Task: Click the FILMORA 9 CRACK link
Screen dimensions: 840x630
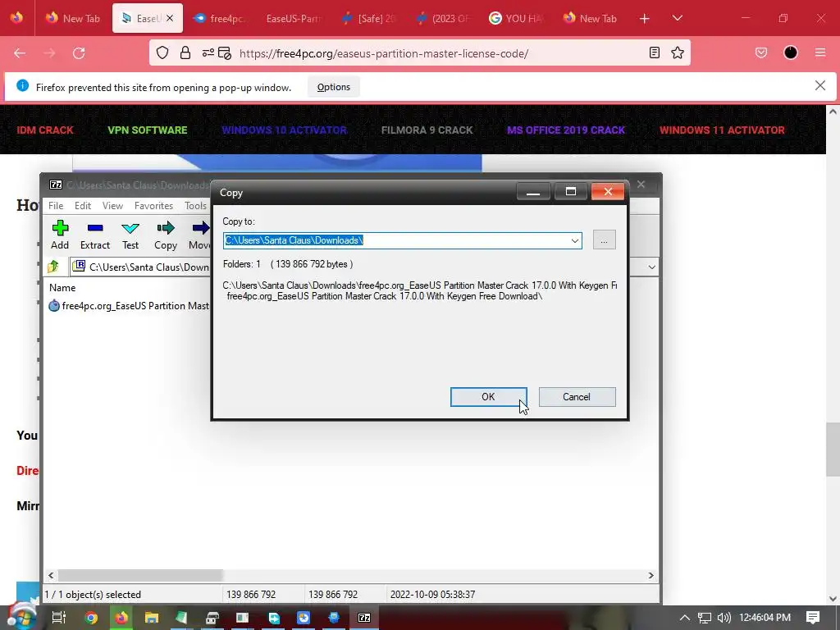Action: pyautogui.click(x=427, y=130)
